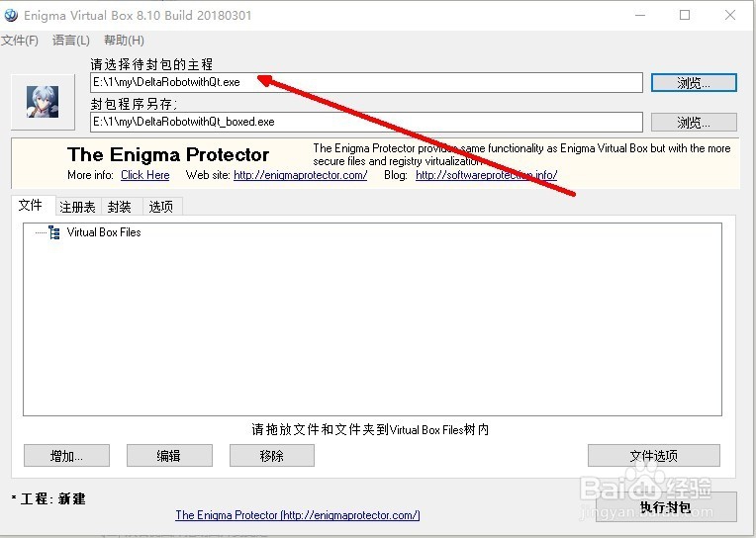Open 文件选项 file options button

point(654,456)
